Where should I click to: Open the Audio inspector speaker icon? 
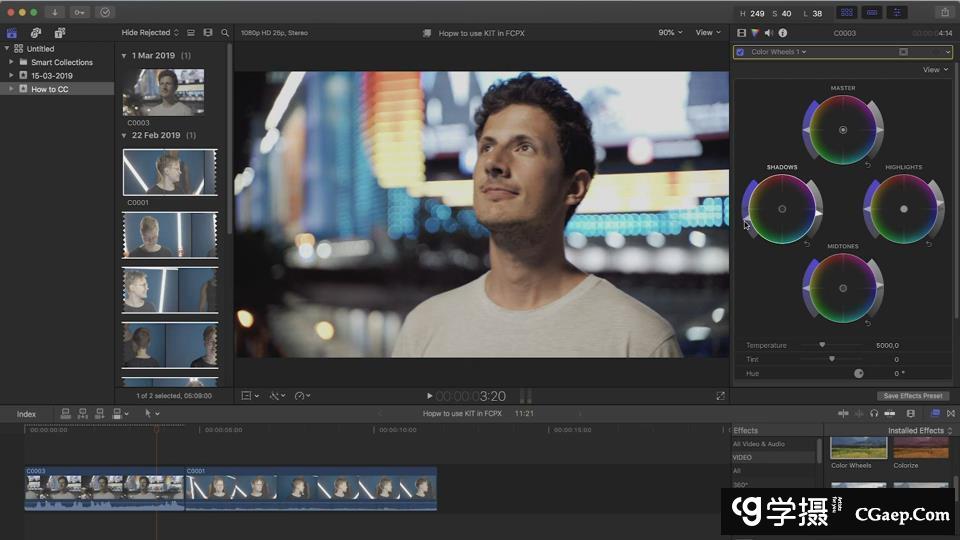pos(768,33)
